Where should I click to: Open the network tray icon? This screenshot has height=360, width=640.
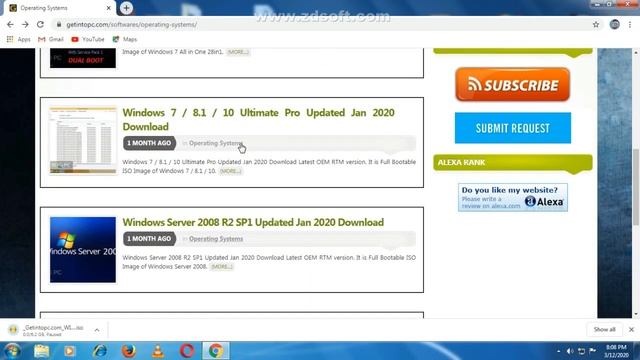581,351
